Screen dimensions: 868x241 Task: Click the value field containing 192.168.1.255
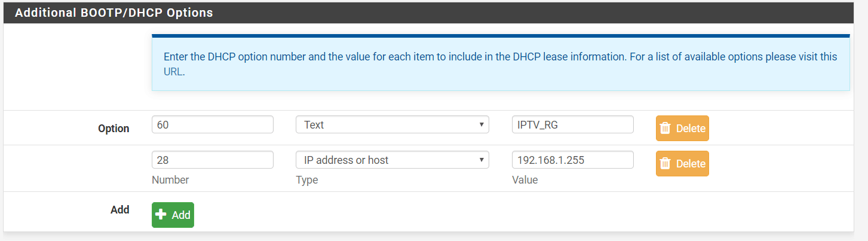[x=572, y=160]
